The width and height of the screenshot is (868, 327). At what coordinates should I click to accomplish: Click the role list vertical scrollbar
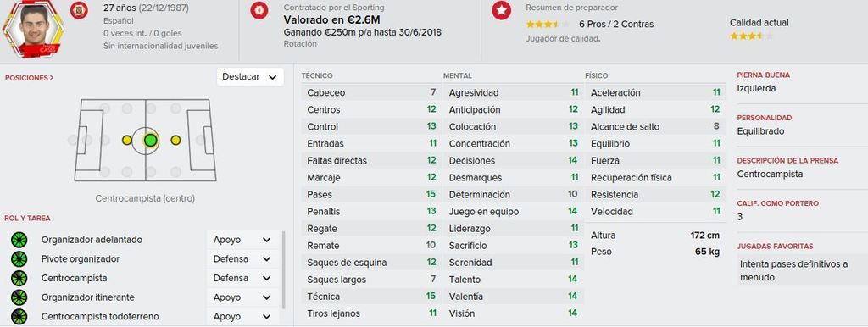(285, 269)
